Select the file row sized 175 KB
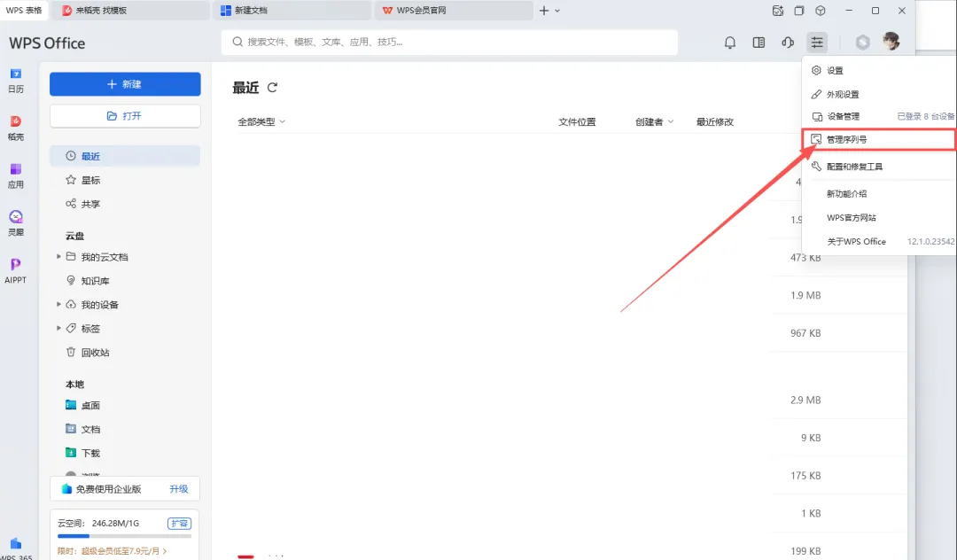The width and height of the screenshot is (957, 560). coord(805,475)
